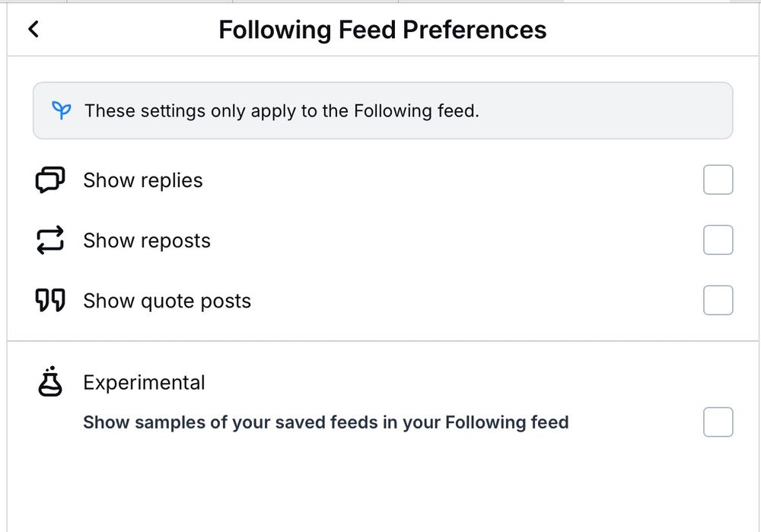Image resolution: width=761 pixels, height=532 pixels.
Task: Click the Experimental section heading
Action: coord(144,382)
